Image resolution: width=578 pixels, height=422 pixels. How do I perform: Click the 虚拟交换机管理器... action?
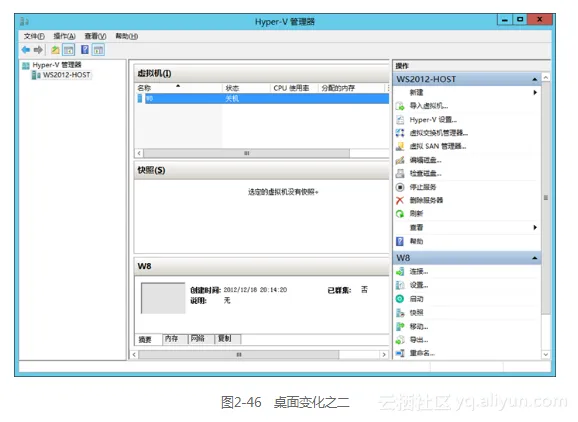point(439,133)
